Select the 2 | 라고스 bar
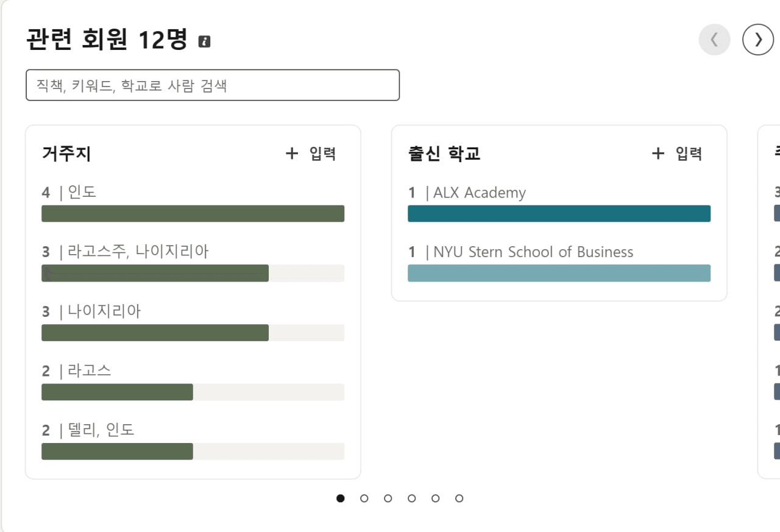The height and width of the screenshot is (532, 780). 193,392
